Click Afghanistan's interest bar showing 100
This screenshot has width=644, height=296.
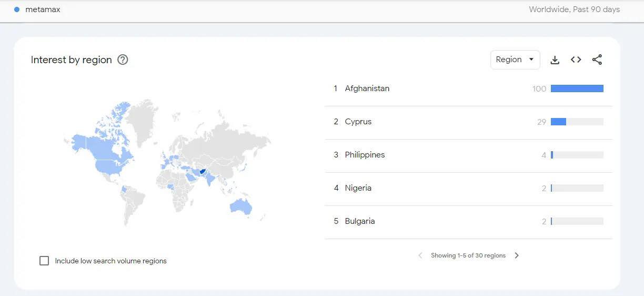pos(577,88)
